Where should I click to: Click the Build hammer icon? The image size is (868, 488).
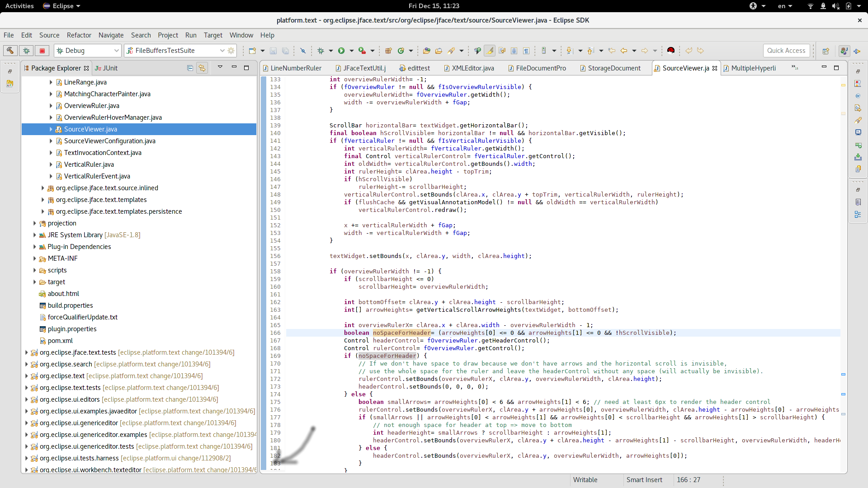point(10,51)
